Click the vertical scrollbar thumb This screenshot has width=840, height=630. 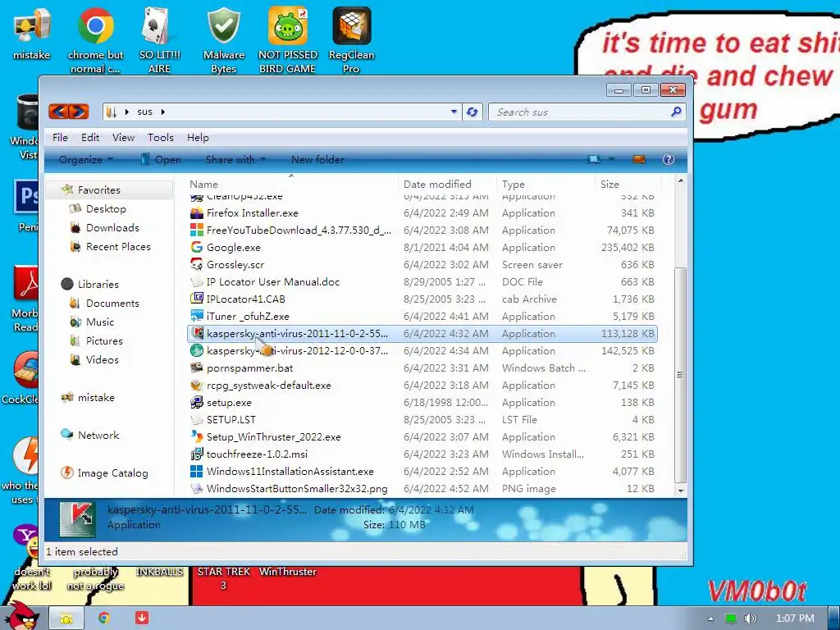(680, 374)
